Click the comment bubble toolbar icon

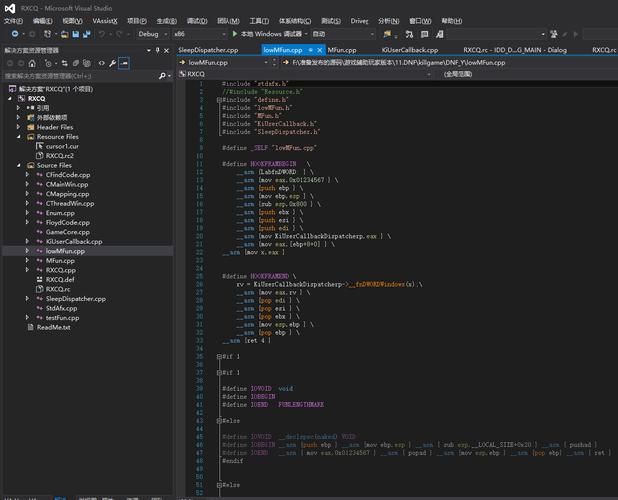coord(424,34)
